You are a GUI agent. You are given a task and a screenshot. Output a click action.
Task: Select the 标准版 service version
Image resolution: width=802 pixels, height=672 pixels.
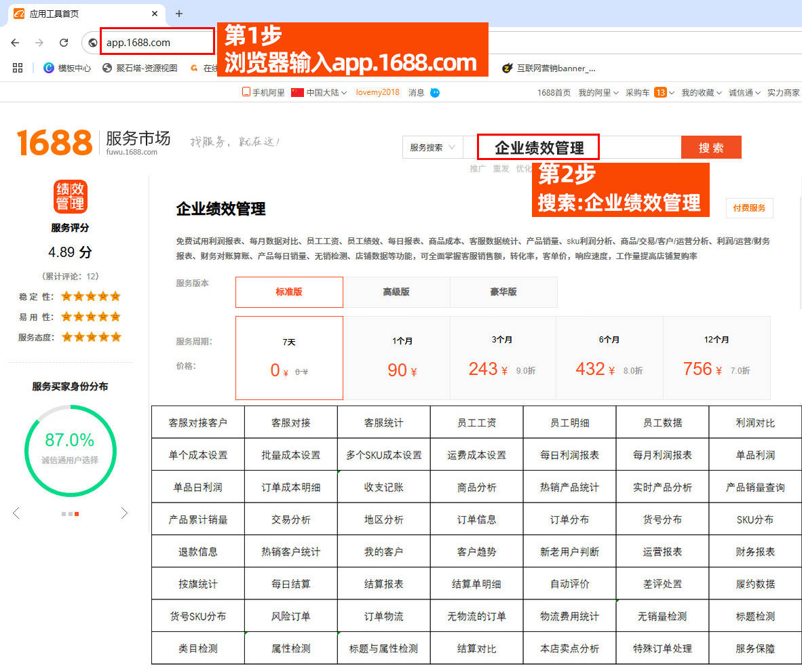pyautogui.click(x=289, y=292)
